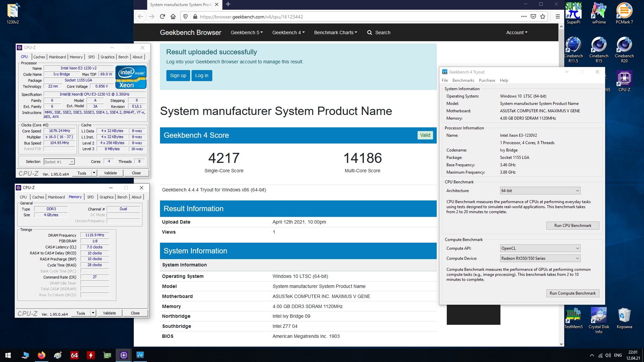Open the About tab in bottom CPU-Z window
The width and height of the screenshot is (644, 362).
pyautogui.click(x=136, y=197)
